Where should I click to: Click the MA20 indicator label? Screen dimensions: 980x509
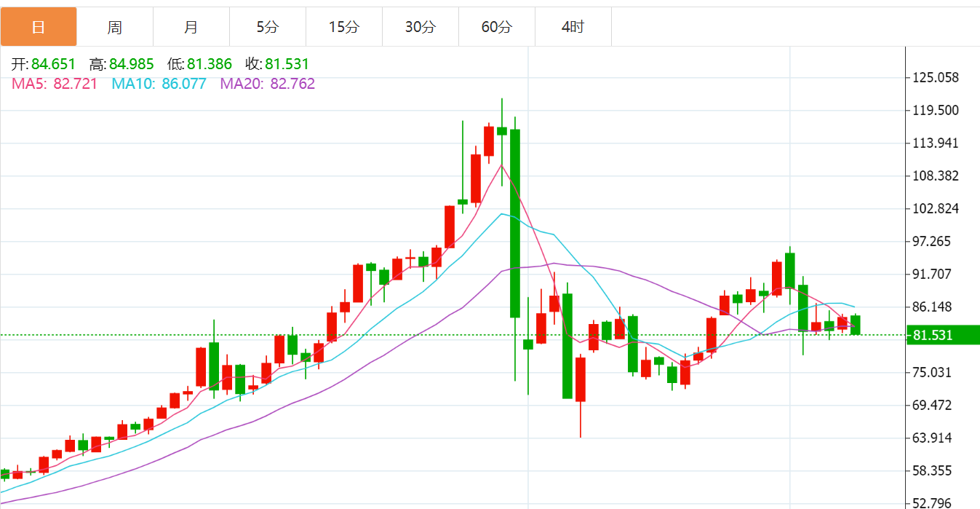click(x=267, y=84)
